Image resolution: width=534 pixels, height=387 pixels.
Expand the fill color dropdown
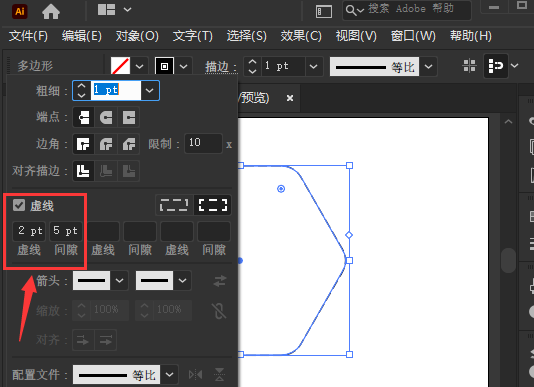coord(140,66)
